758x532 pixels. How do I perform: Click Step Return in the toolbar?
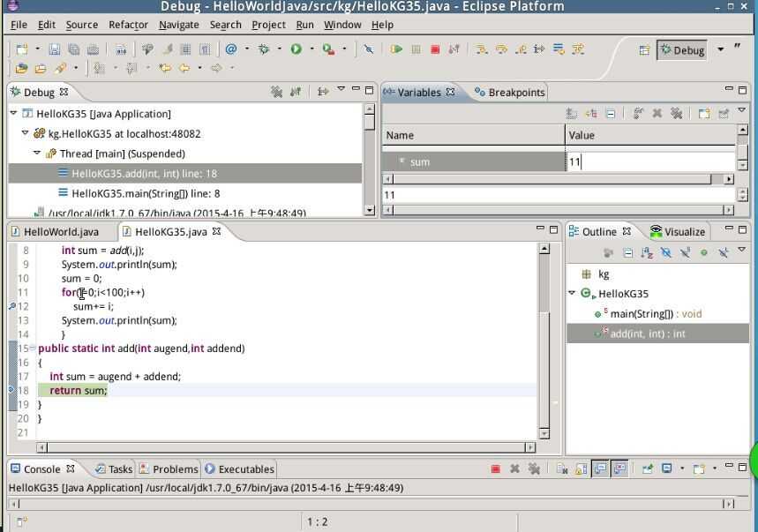tap(521, 49)
